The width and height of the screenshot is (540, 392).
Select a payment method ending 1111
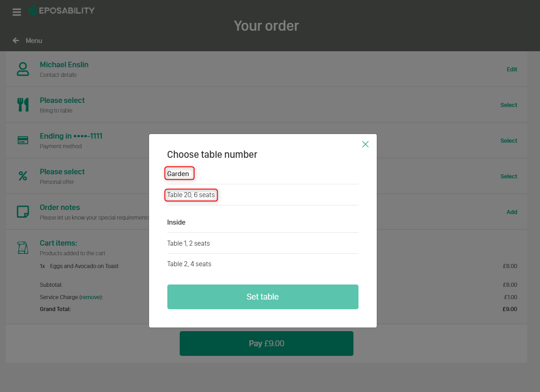[508, 140]
